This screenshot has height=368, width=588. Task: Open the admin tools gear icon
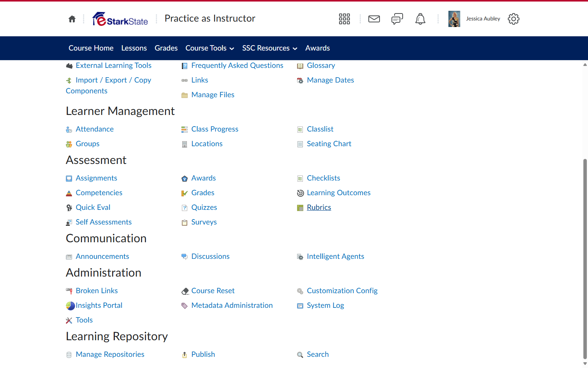[x=513, y=19]
